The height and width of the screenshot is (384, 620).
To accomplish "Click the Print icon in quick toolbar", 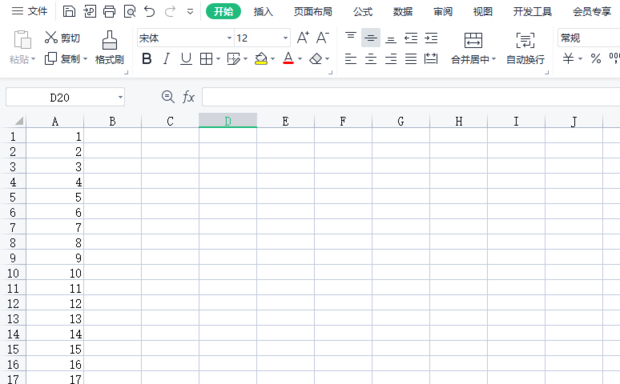I will (109, 11).
